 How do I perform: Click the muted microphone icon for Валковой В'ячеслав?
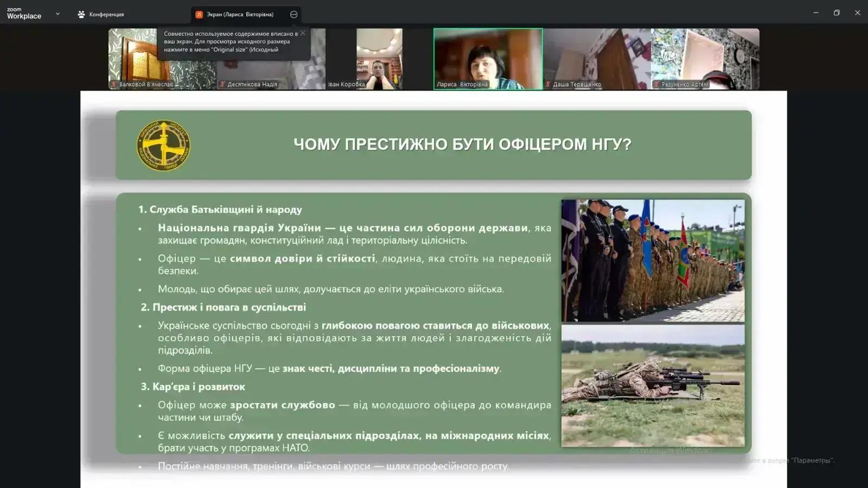pos(114,84)
